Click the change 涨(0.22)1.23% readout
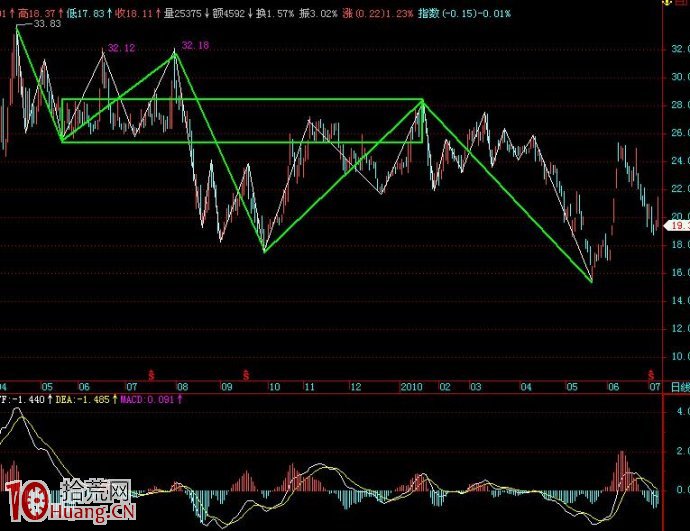The width and height of the screenshot is (690, 531). [378, 14]
